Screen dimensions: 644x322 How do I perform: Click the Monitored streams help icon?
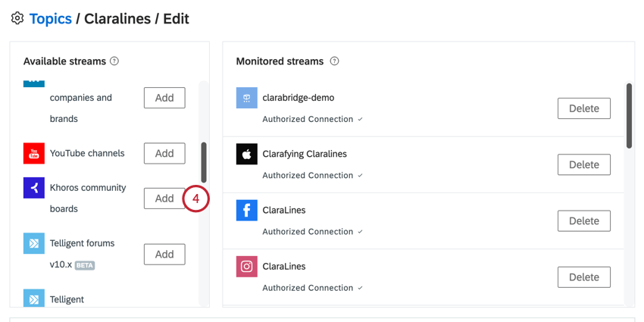[335, 61]
